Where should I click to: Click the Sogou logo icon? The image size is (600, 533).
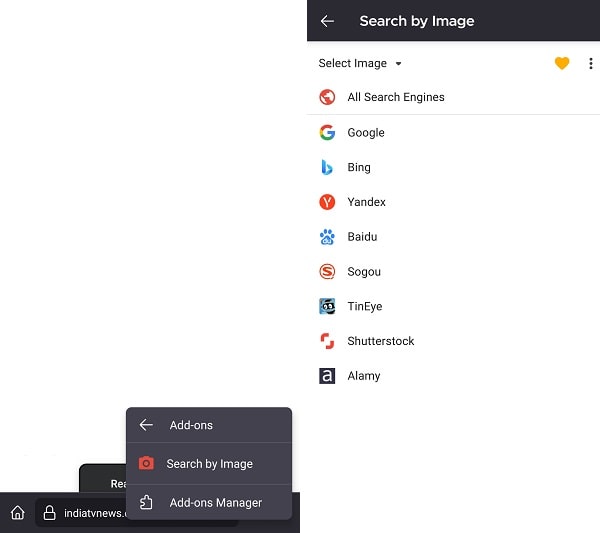point(327,272)
